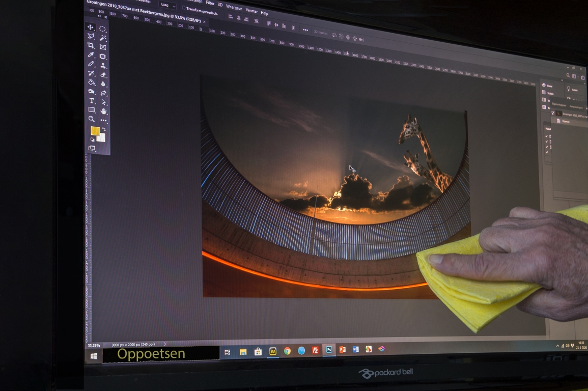The image size is (588, 391).
Task: Select the Rectangle shape tool
Action: coord(92,110)
